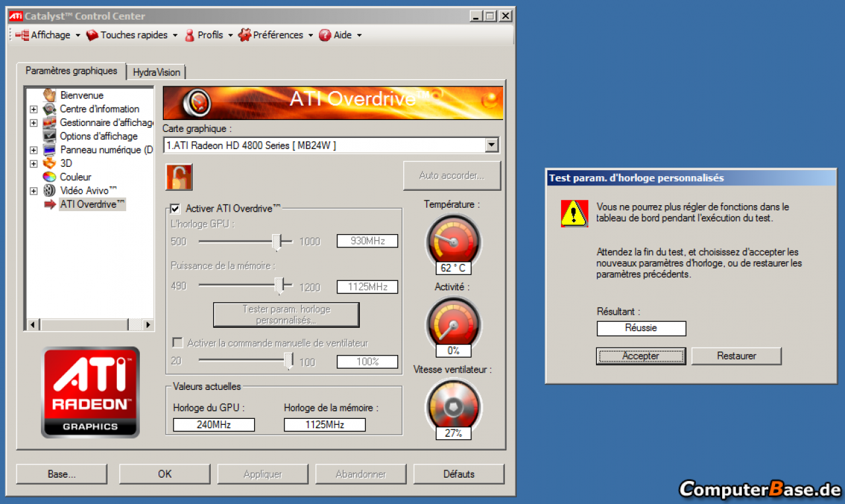The width and height of the screenshot is (845, 504).
Task: Open the Aide menu
Action: 343,35
